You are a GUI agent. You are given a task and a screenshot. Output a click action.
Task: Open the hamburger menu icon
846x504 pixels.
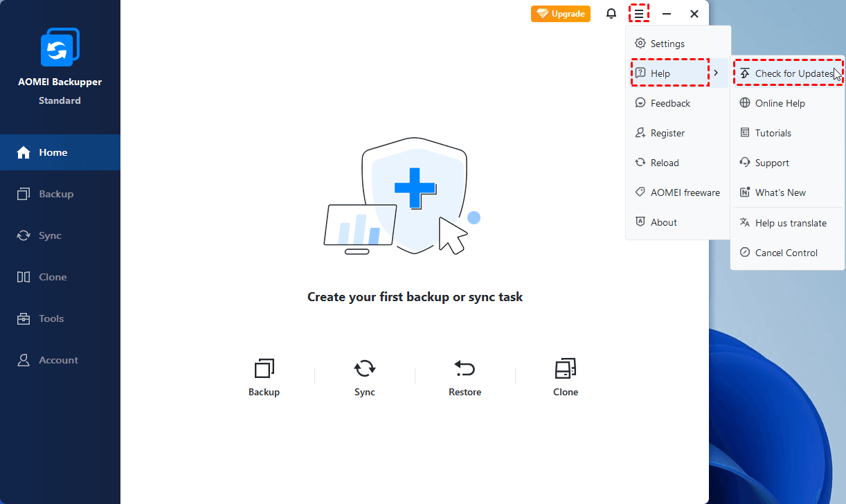(639, 14)
